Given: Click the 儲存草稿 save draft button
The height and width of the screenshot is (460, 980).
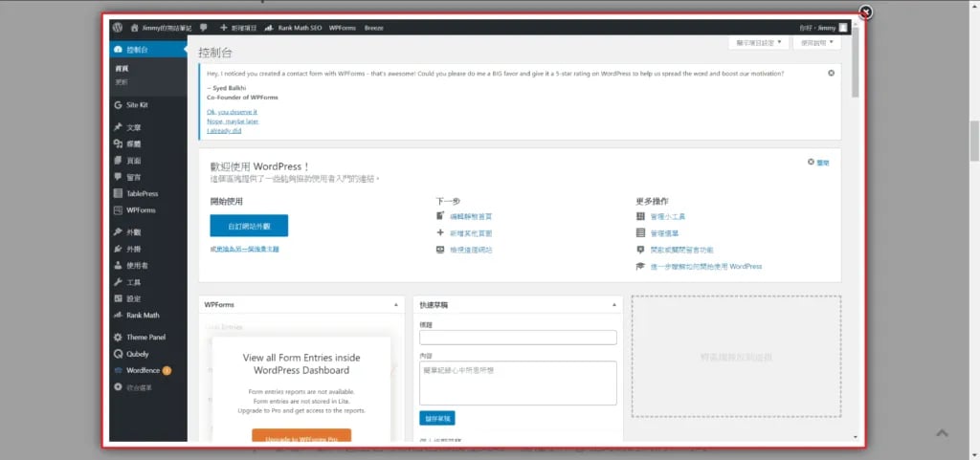Looking at the screenshot, I should (x=436, y=418).
